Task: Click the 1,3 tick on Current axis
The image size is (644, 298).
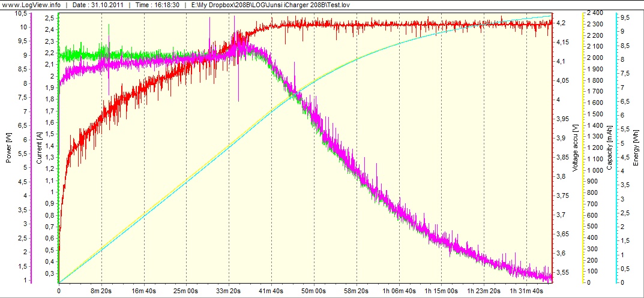Action: pos(50,157)
